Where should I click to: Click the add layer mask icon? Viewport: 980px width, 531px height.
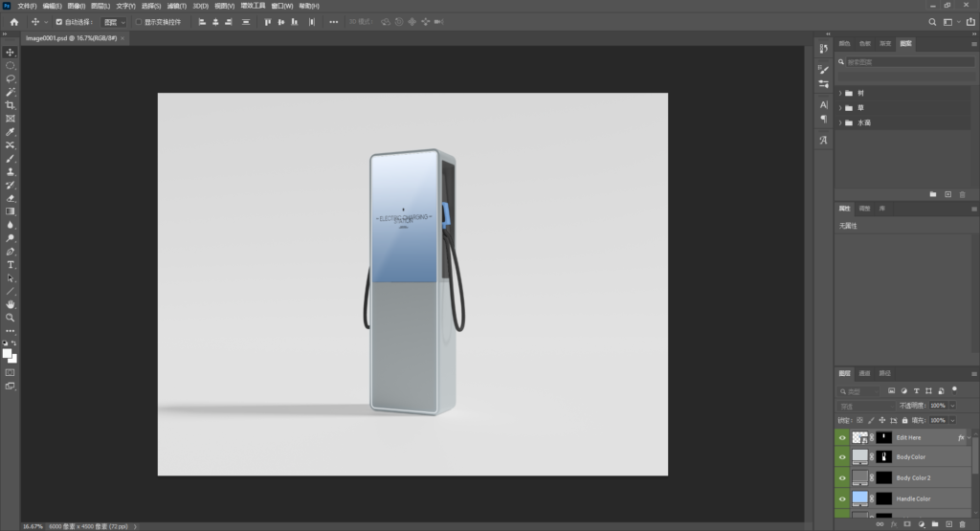point(907,524)
